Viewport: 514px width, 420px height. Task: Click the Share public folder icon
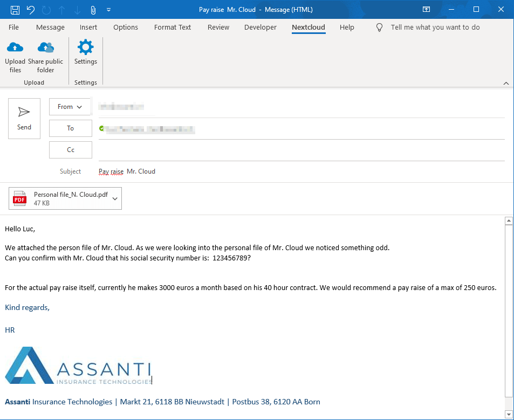45,48
